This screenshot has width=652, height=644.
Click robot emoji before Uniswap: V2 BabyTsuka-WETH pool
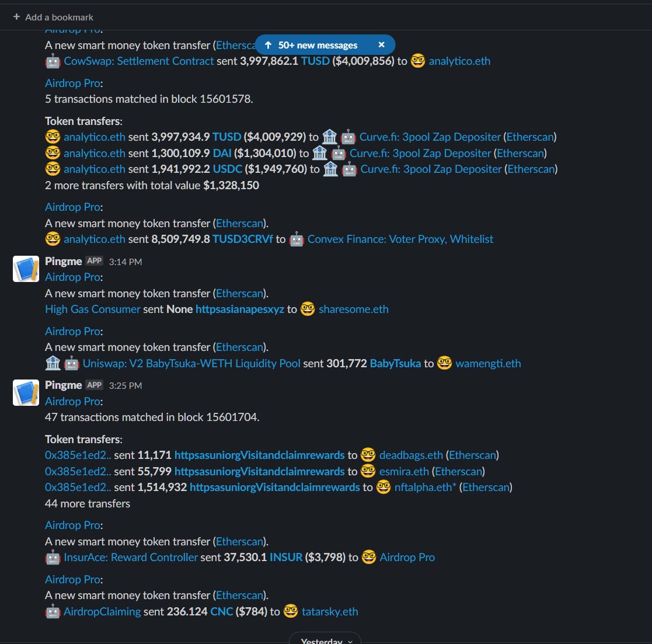pos(72,363)
